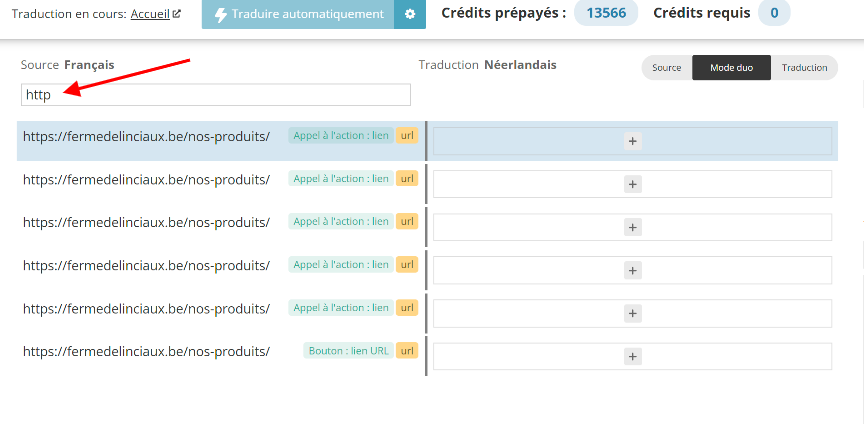
Task: Add translation with plus in fourth row
Action: coord(633,270)
